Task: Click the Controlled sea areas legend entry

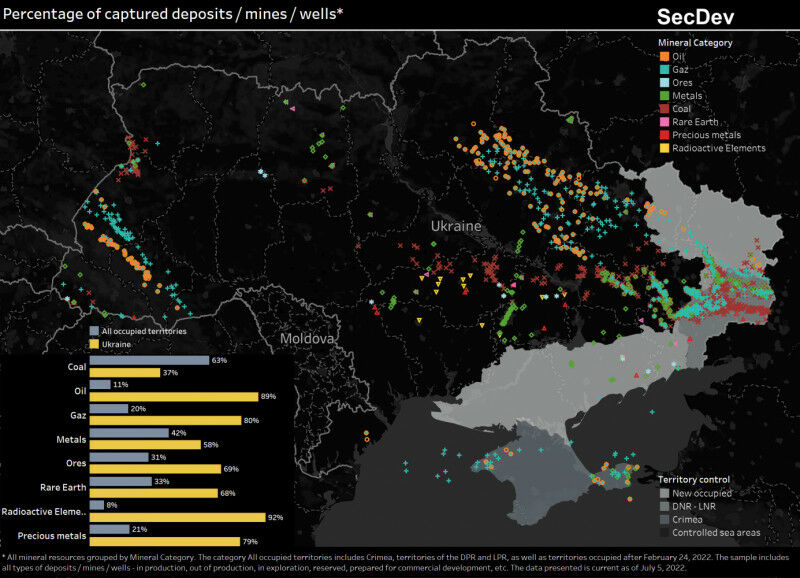Action: [666, 532]
